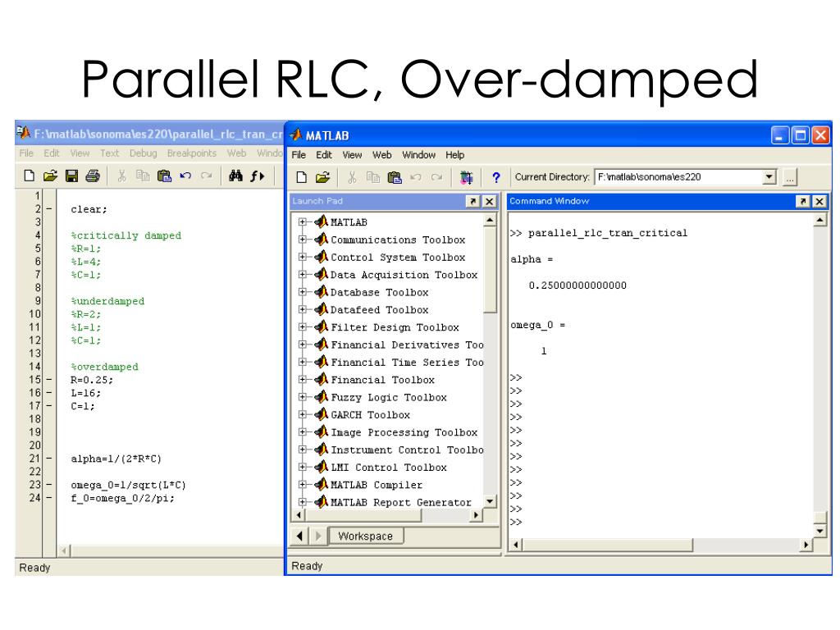Open file icon in MATLAB main toolbar
Image resolution: width=840 pixels, height=630 pixels.
[322, 177]
